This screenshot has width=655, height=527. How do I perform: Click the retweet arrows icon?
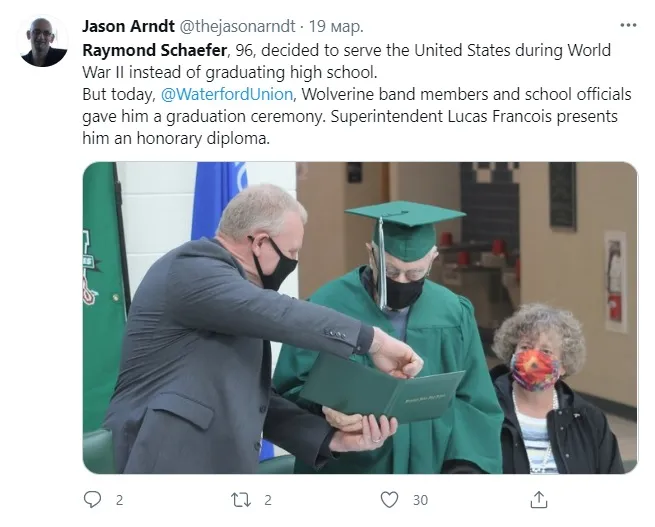[241, 500]
